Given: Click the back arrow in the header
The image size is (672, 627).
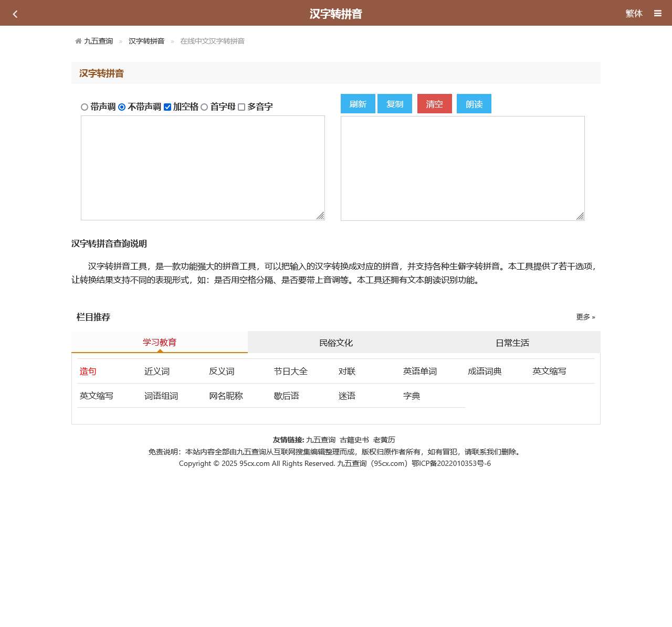Looking at the screenshot, I should click(15, 14).
